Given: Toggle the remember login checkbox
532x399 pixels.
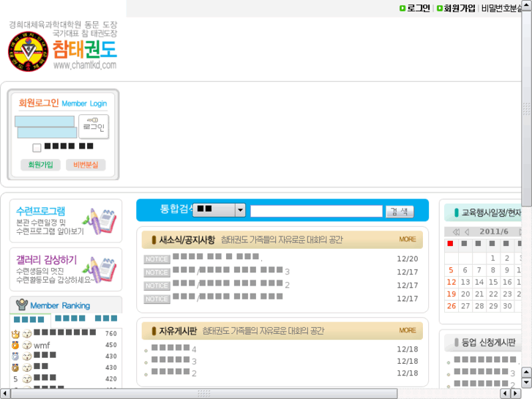Looking at the screenshot, I should click(37, 148).
